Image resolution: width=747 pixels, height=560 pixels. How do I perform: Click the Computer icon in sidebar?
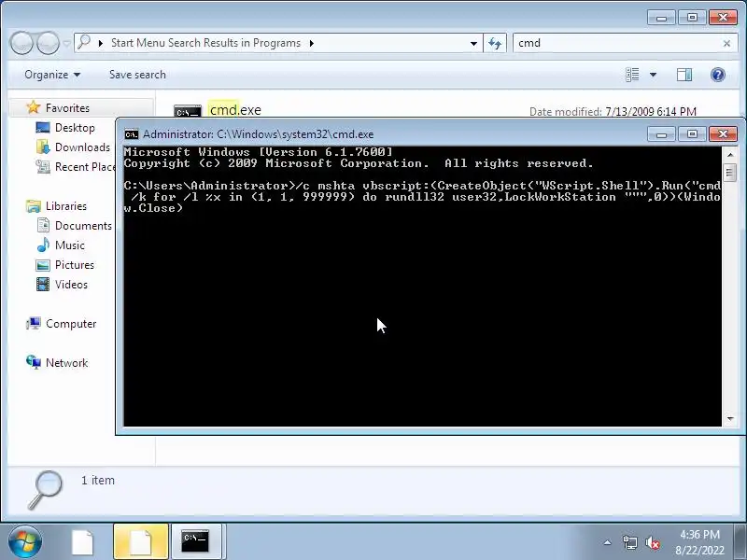pyautogui.click(x=34, y=324)
